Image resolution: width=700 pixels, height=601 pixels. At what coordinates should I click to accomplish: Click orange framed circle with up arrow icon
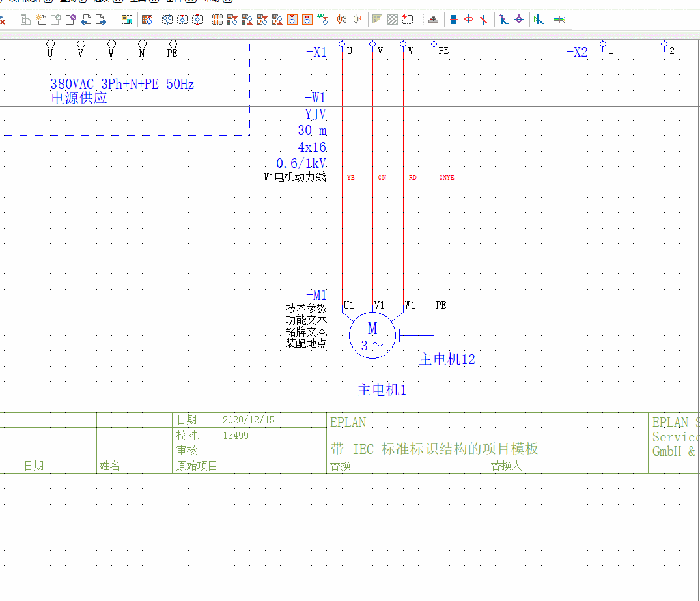[307, 20]
